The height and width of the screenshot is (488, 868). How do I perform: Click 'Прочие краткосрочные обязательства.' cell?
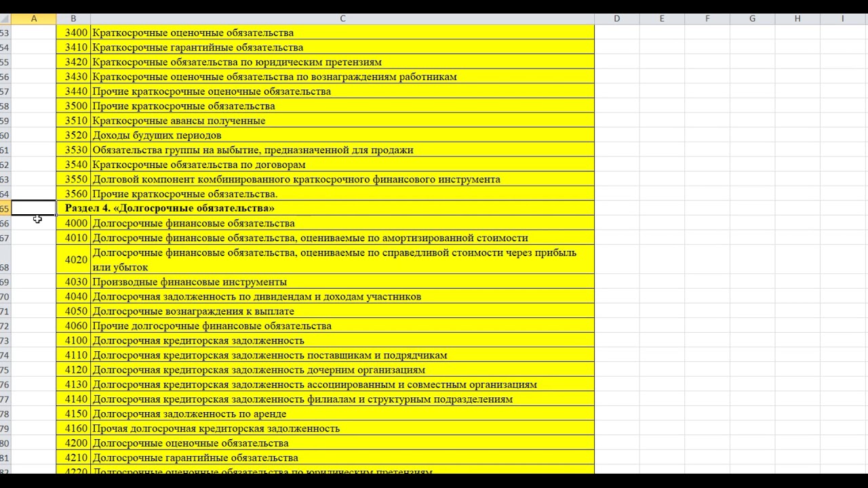pos(342,194)
